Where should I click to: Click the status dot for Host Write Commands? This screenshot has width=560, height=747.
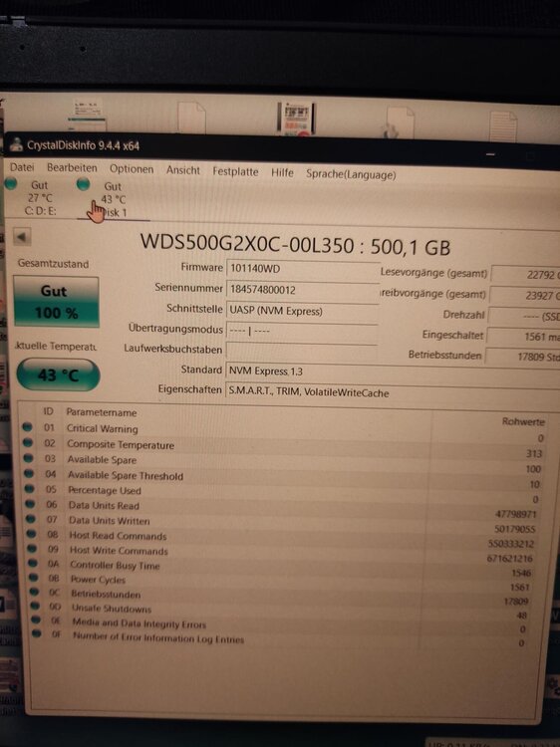click(x=32, y=549)
